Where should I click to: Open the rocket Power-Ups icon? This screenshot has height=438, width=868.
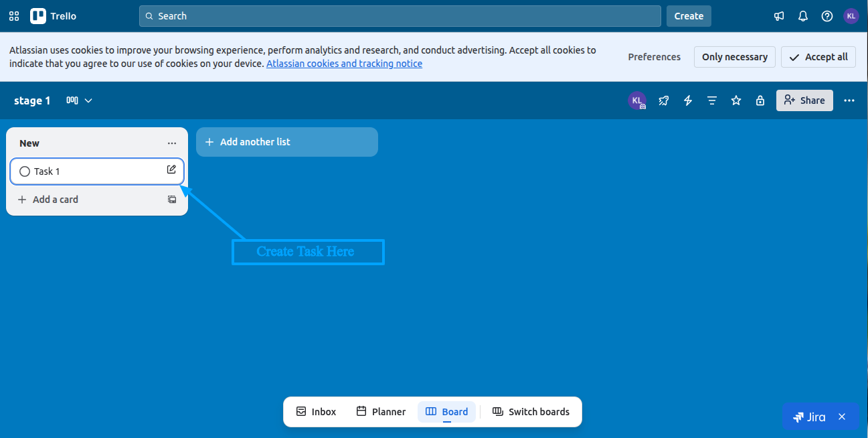(663, 100)
